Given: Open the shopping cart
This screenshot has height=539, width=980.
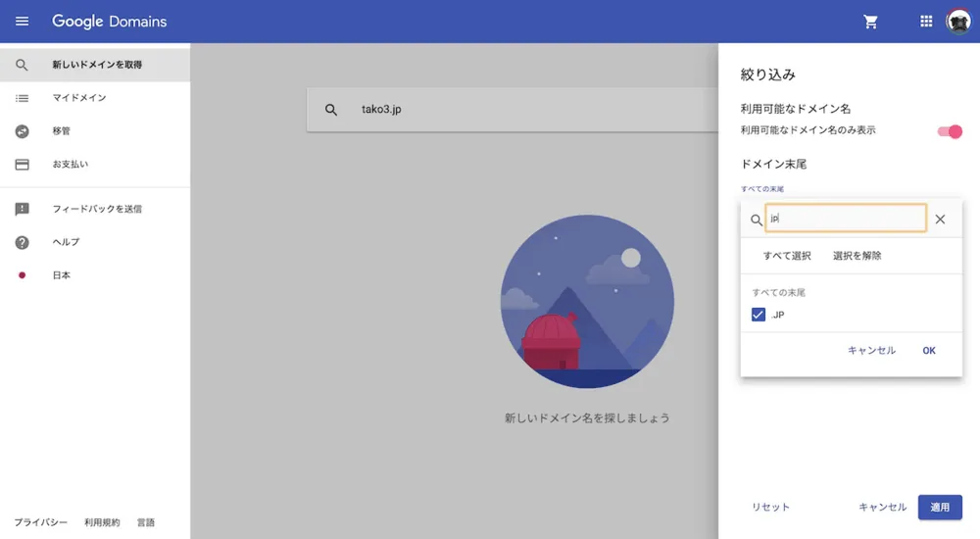Looking at the screenshot, I should [x=870, y=22].
